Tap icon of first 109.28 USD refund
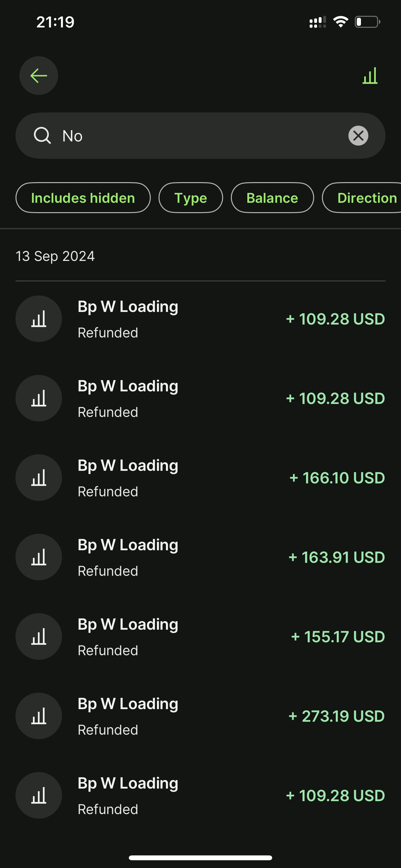Viewport: 401px width, 868px height. [39, 319]
